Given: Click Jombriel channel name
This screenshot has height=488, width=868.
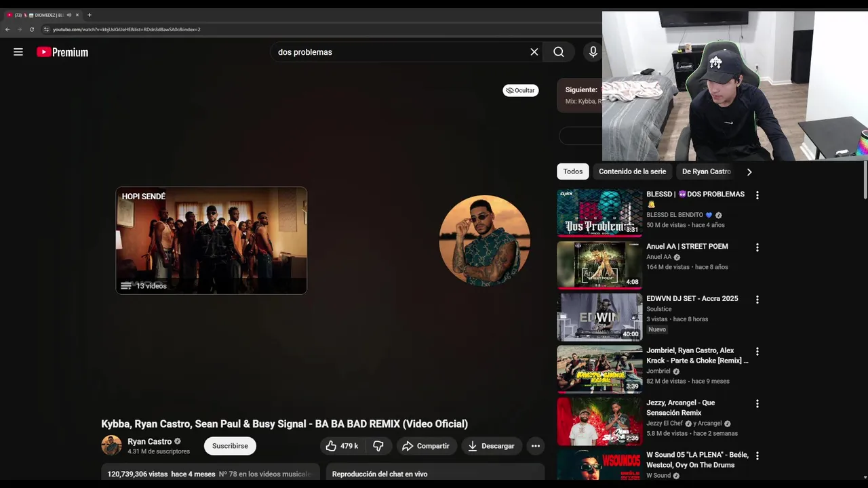Looking at the screenshot, I should pyautogui.click(x=658, y=371).
